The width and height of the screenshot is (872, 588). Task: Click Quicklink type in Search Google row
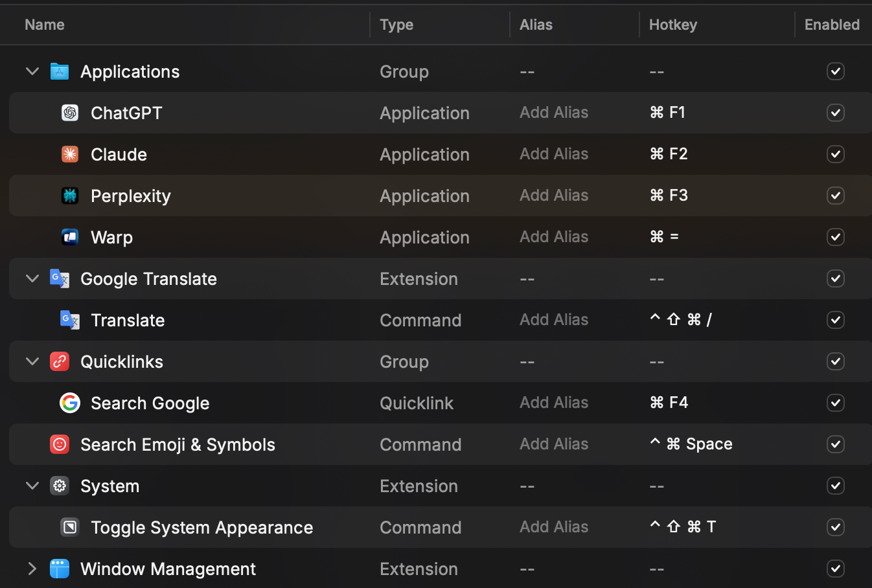[x=417, y=403]
